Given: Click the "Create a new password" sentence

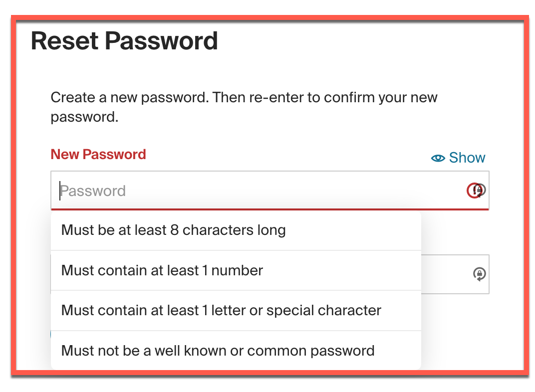Looking at the screenshot, I should (129, 97).
